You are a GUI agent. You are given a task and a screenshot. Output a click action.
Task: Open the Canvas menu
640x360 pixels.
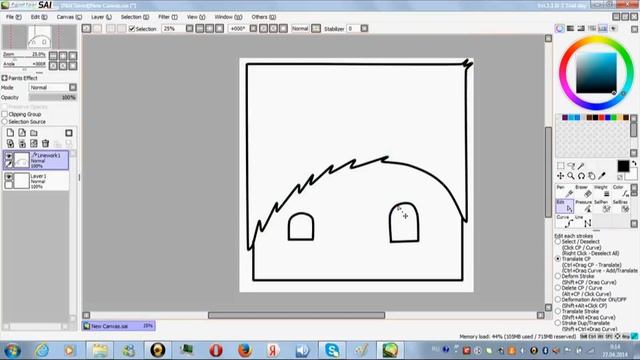tap(69, 17)
